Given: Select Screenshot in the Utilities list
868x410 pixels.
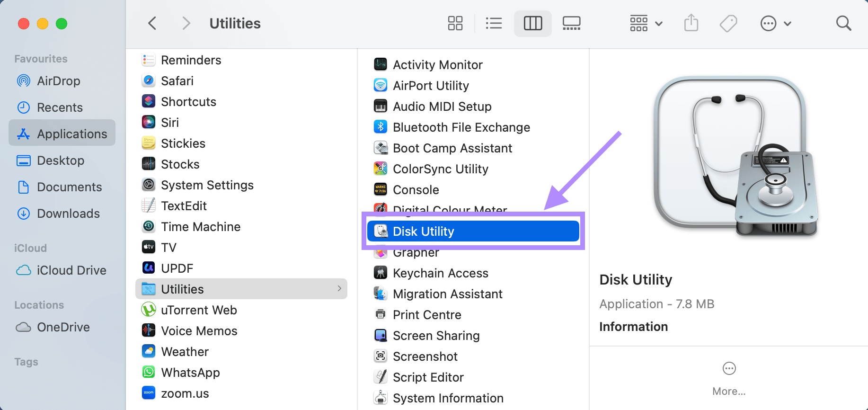Looking at the screenshot, I should tap(473, 357).
